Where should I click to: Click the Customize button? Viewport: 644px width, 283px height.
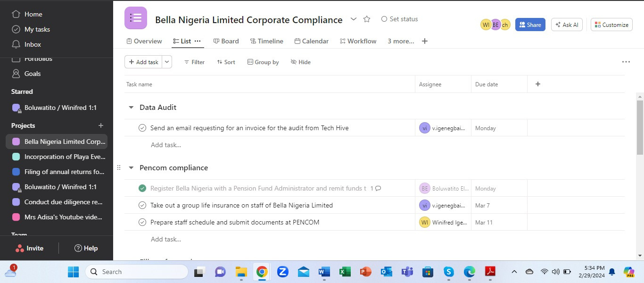611,25
